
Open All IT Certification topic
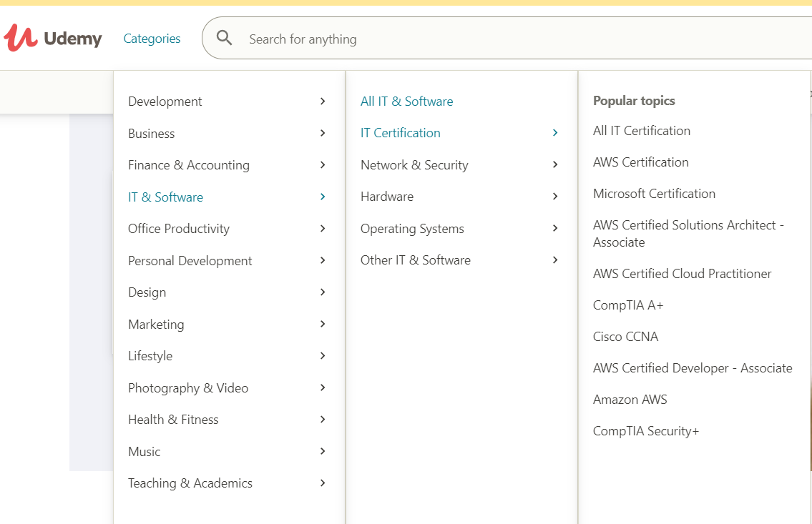(642, 131)
